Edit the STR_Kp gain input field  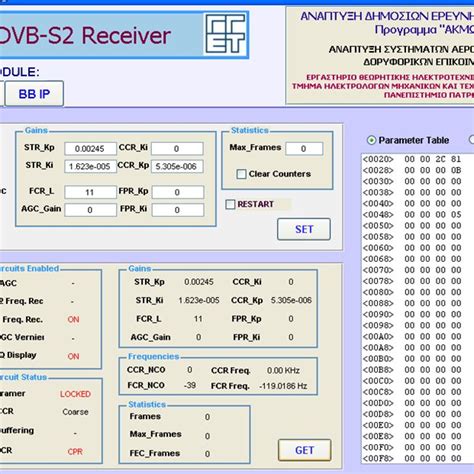pos(90,149)
